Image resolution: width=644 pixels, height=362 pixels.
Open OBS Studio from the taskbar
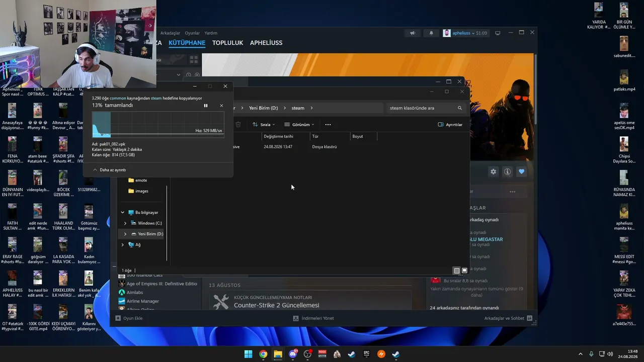[307, 354]
